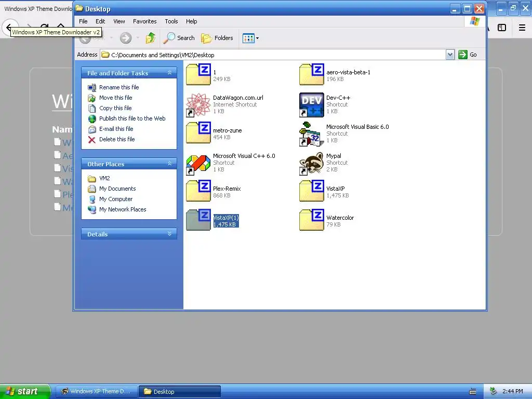Click the VistaXP(1) file name label

(226, 218)
